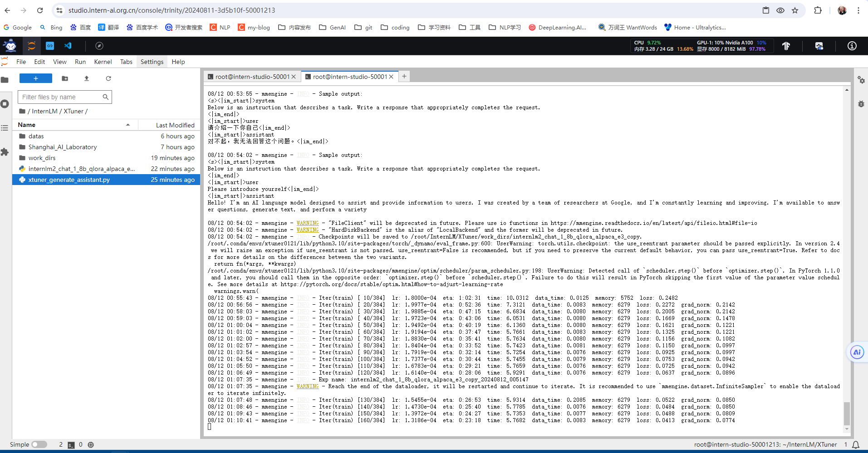Focus the Filter files by name field

(64, 97)
